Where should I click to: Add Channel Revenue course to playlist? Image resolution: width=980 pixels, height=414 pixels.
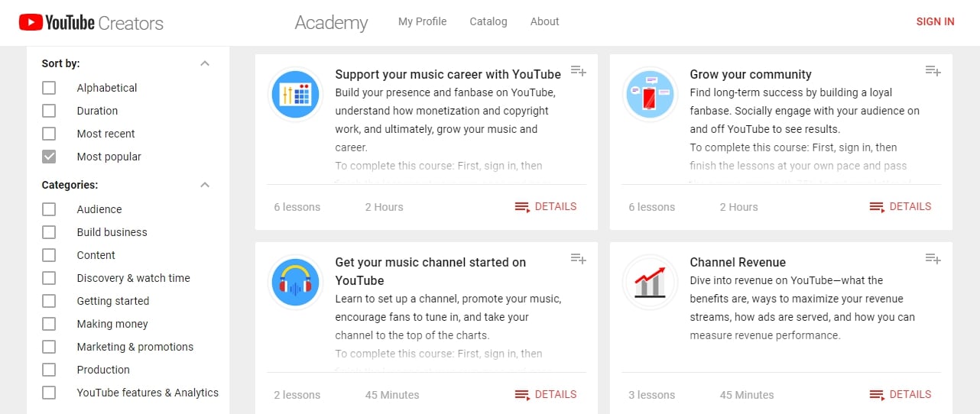[x=933, y=259]
